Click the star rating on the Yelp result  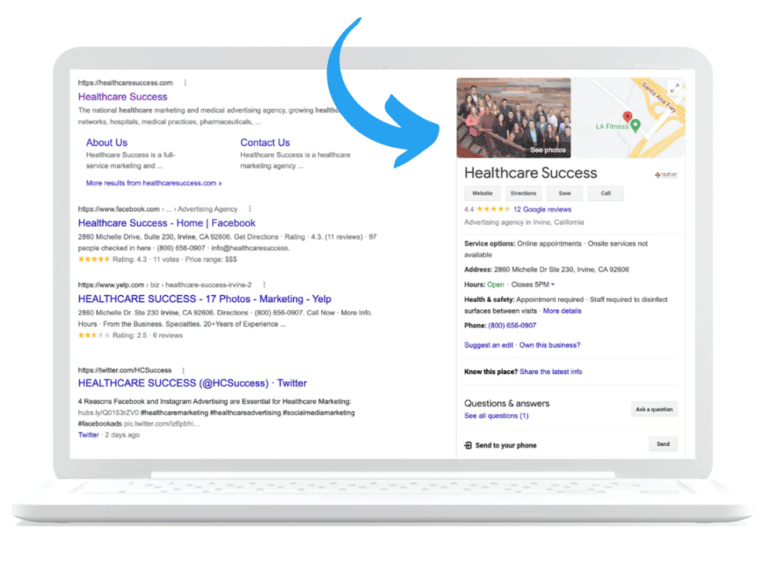point(94,335)
